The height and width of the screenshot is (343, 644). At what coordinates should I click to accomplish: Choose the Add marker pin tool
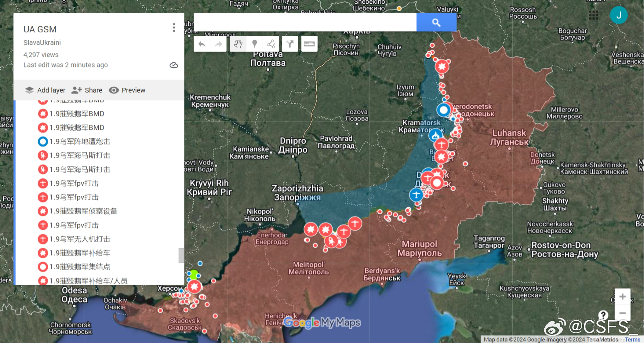pyautogui.click(x=254, y=44)
